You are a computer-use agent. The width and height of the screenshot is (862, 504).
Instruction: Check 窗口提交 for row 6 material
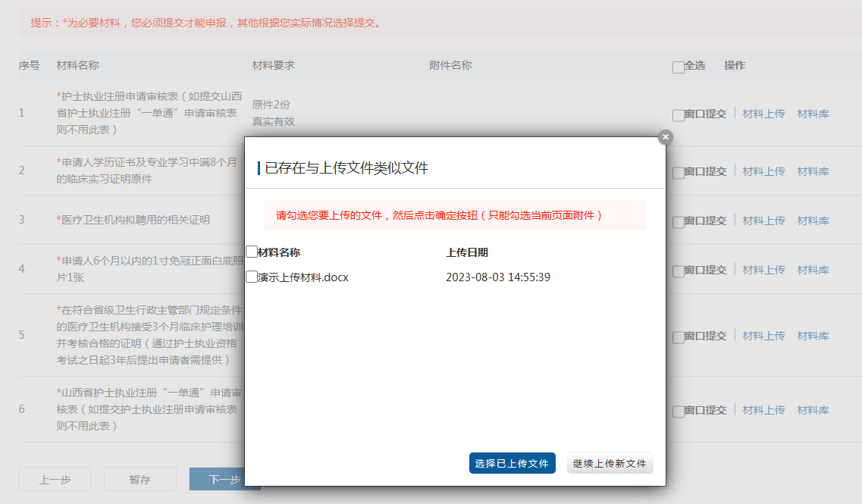(678, 412)
